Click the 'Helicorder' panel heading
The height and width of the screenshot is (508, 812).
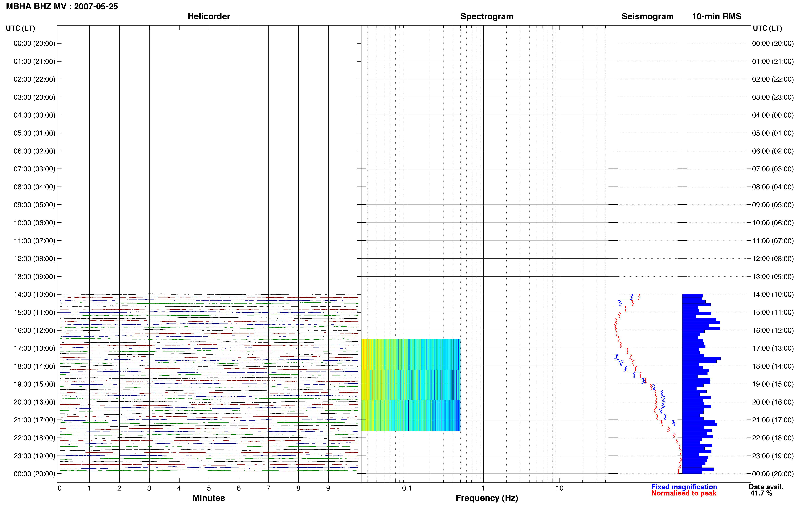pos(208,16)
